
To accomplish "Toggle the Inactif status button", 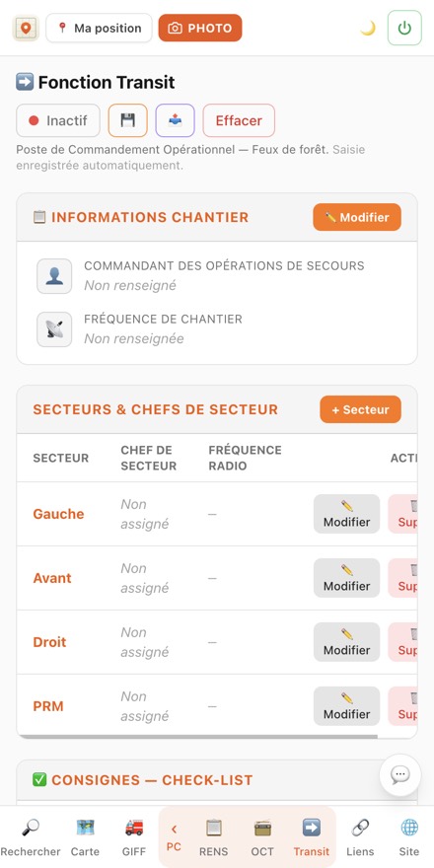I will pos(58,120).
